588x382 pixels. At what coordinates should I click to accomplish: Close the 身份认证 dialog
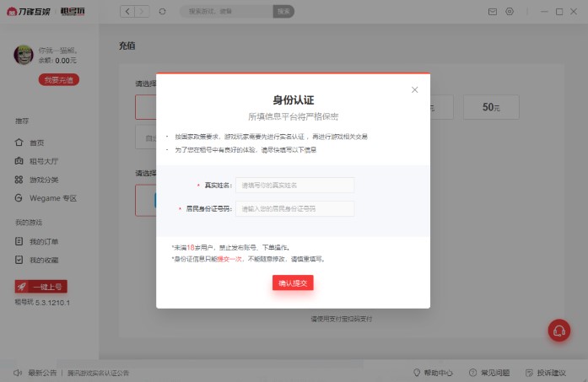click(x=414, y=89)
